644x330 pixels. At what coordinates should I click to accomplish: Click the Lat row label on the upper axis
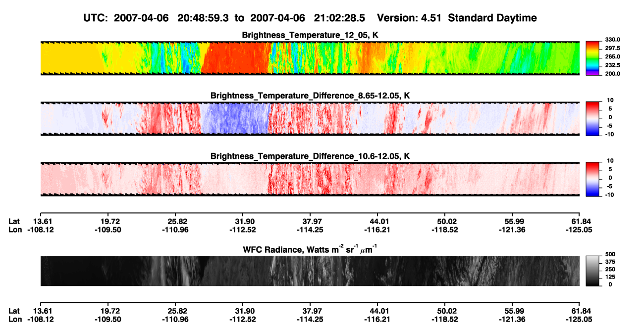(14, 221)
